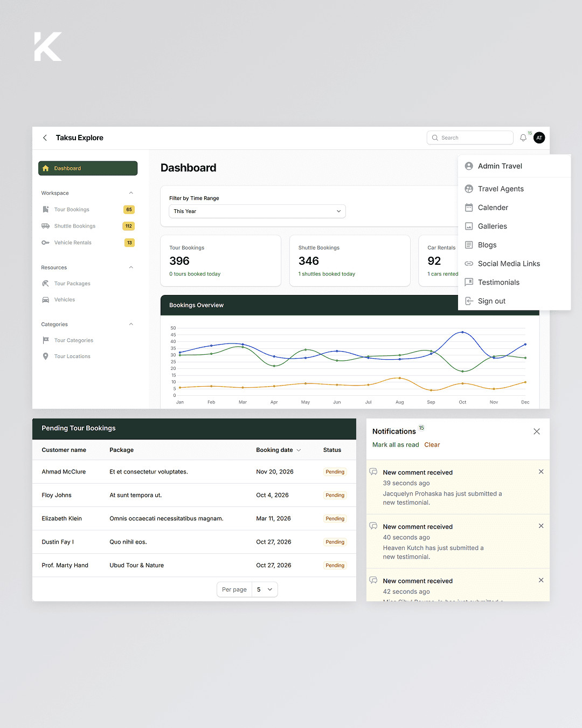The image size is (582, 728).
Task: Open the This Year time range dropdown
Action: click(258, 211)
